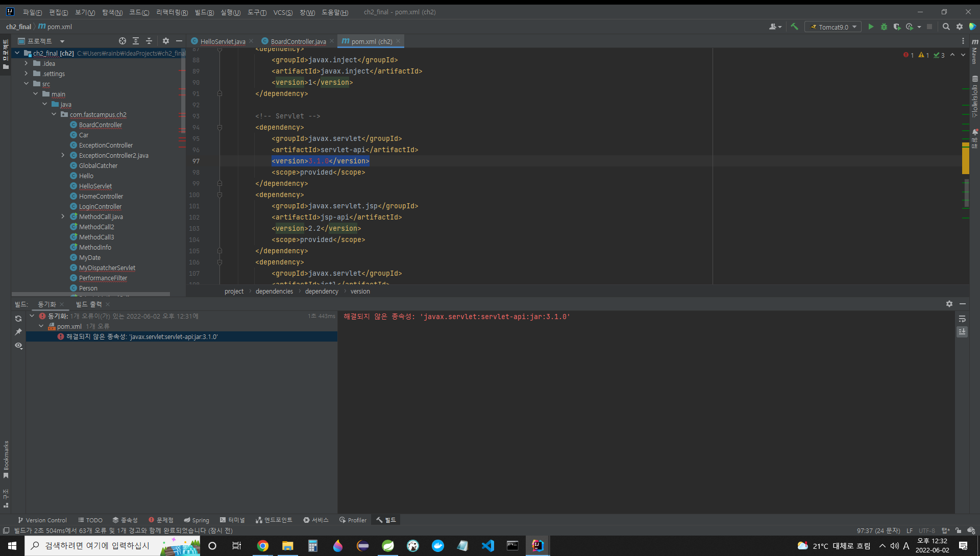980x556 pixels.
Task: Run the Tomcat9.0 configuration
Action: 871,27
